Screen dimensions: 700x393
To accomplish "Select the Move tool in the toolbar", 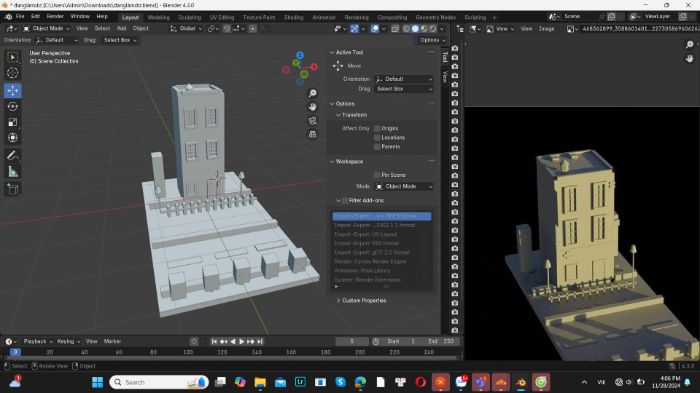I will 12,91.
